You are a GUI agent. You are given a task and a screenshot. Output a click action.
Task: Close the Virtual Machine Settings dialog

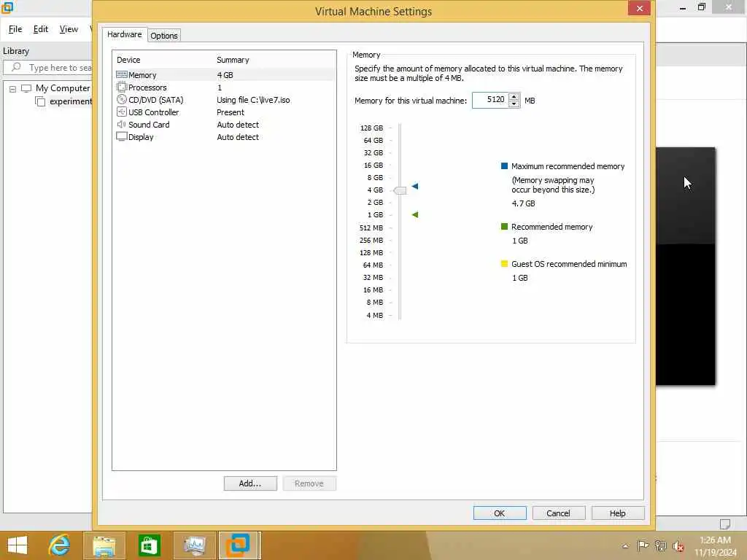(x=639, y=8)
